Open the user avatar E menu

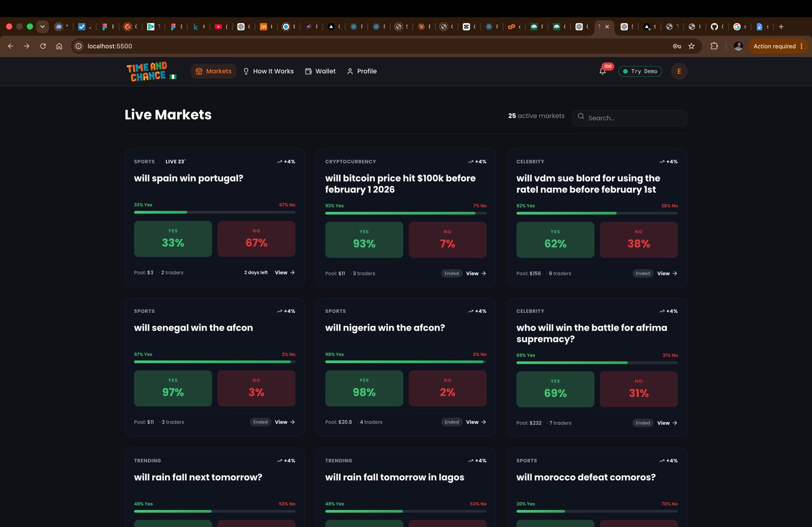679,72
